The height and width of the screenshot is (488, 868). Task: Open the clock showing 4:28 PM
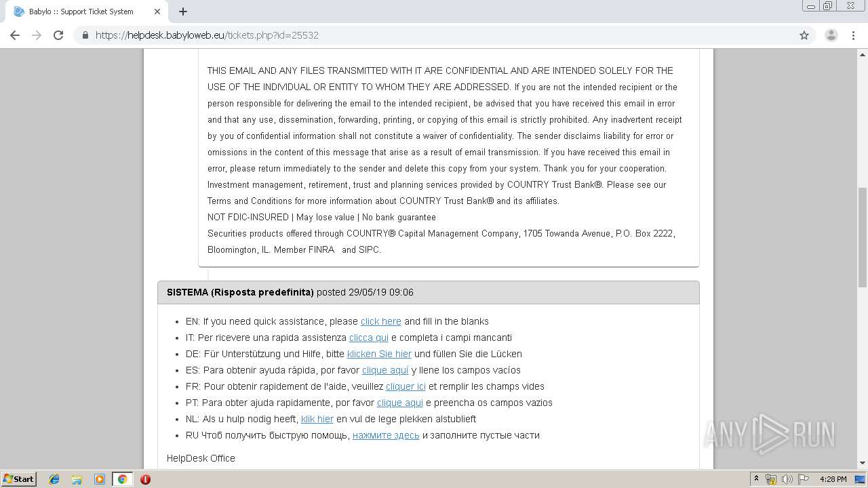tap(833, 479)
